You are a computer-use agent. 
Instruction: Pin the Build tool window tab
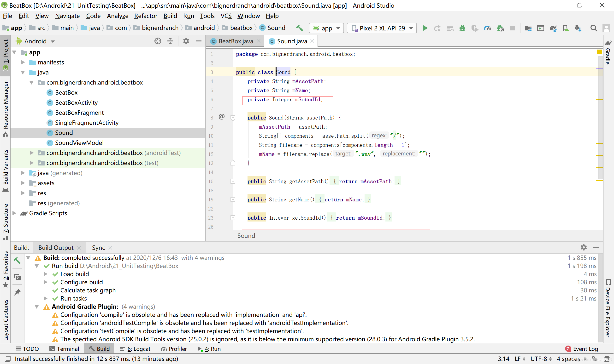click(17, 292)
